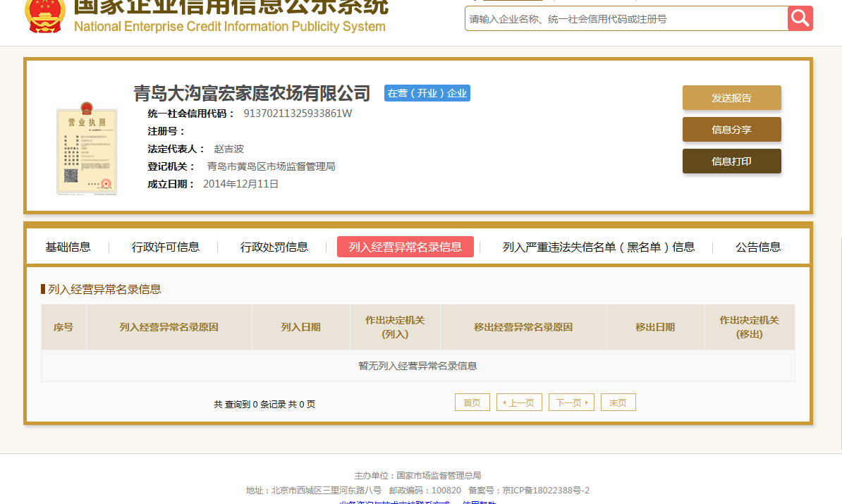The width and height of the screenshot is (842, 504).
Task: Jump to 末页 in pagination
Action: [618, 402]
